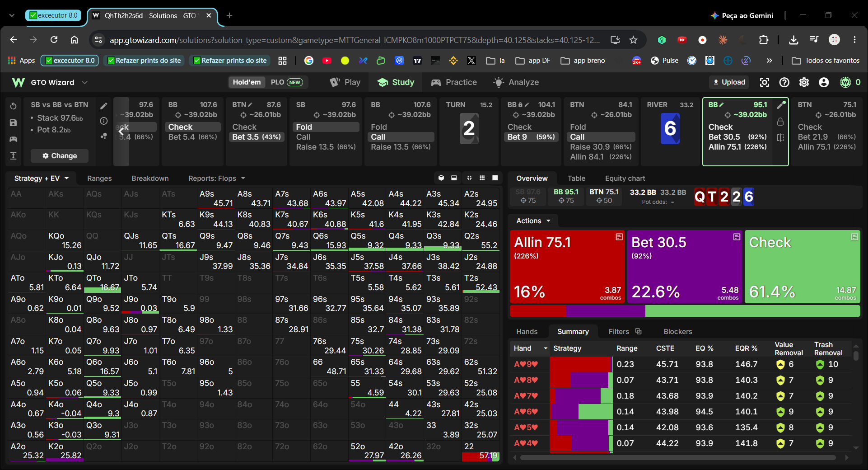Image resolution: width=868 pixels, height=470 pixels.
Task: Open the help question-mark icon
Action: tap(784, 82)
